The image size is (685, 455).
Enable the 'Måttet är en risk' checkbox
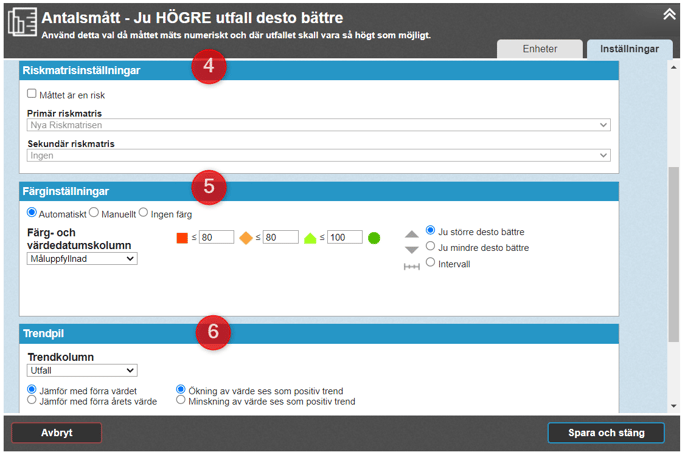pyautogui.click(x=32, y=94)
